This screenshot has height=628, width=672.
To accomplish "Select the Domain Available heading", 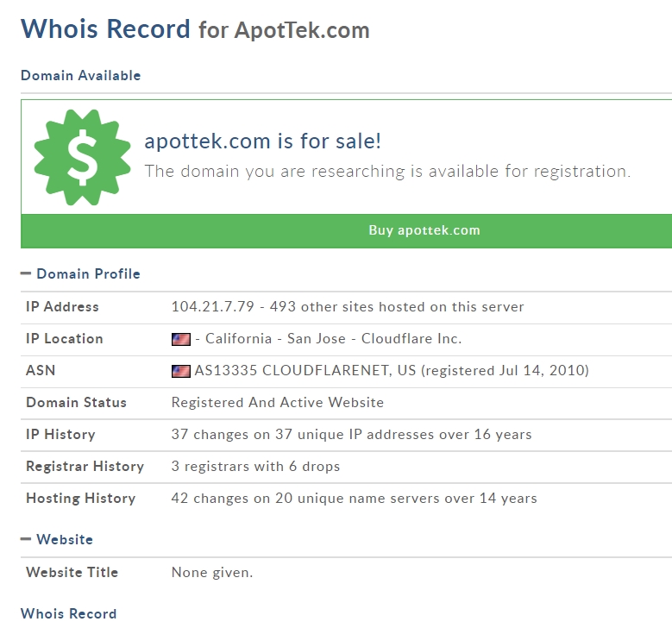I will coord(80,76).
